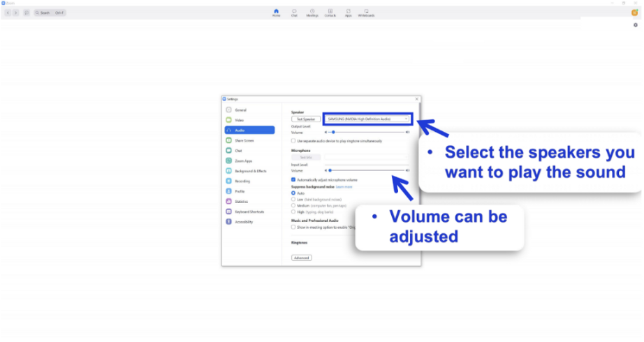Open Background & Effects settings
The width and height of the screenshot is (644, 342).
click(x=250, y=171)
